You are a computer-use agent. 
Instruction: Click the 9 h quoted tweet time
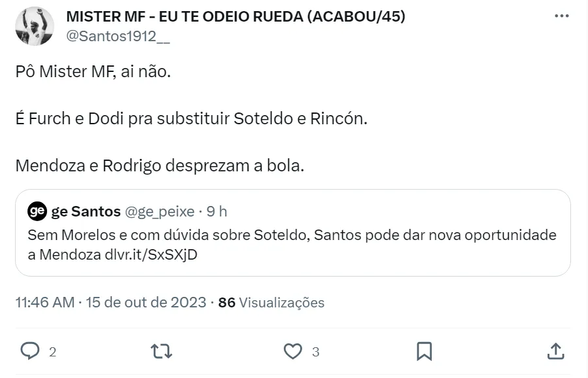coord(216,211)
